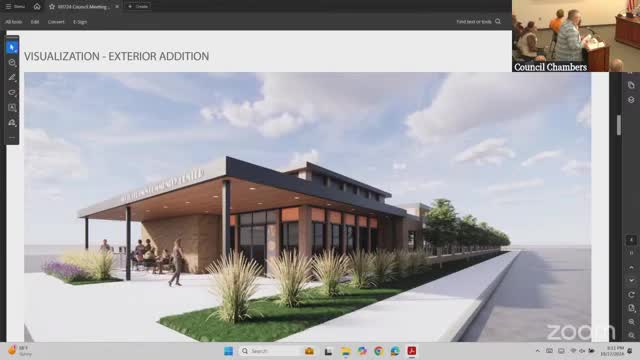Expand more tools ellipsis in left toolbar
This screenshot has width=640, height=360.
tap(12, 138)
